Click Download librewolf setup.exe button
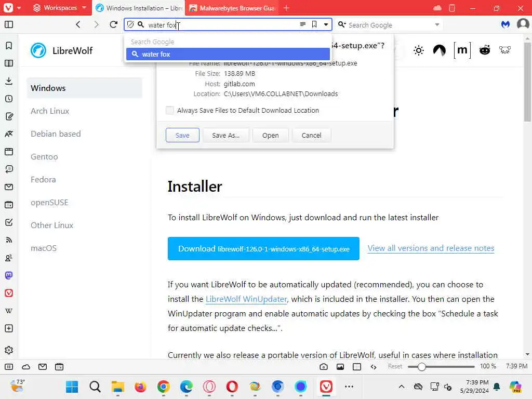532x399 pixels. click(x=263, y=249)
